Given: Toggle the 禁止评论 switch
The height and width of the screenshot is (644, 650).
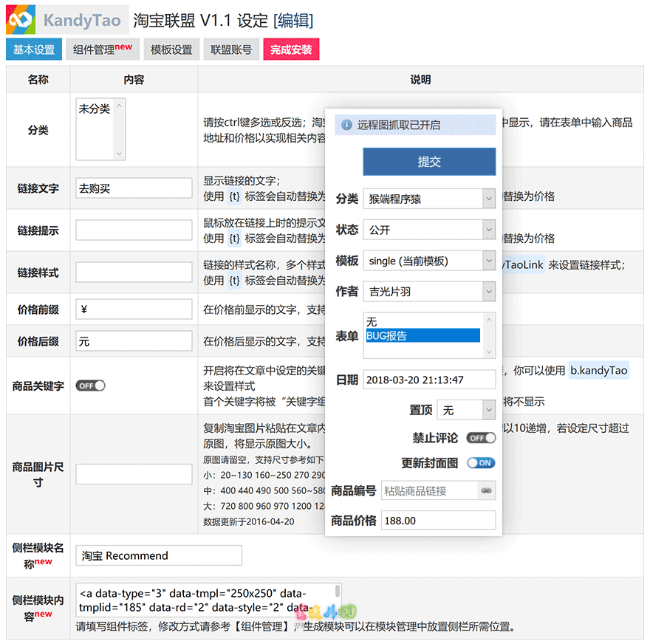Looking at the screenshot, I should [x=481, y=438].
